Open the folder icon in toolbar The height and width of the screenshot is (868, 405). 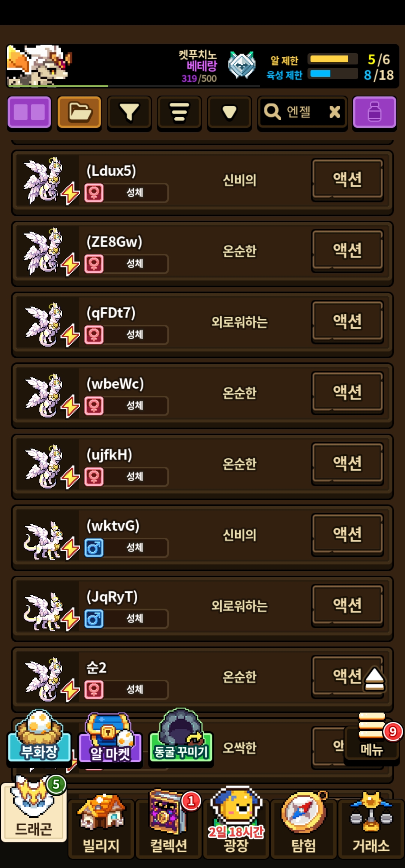click(x=79, y=112)
